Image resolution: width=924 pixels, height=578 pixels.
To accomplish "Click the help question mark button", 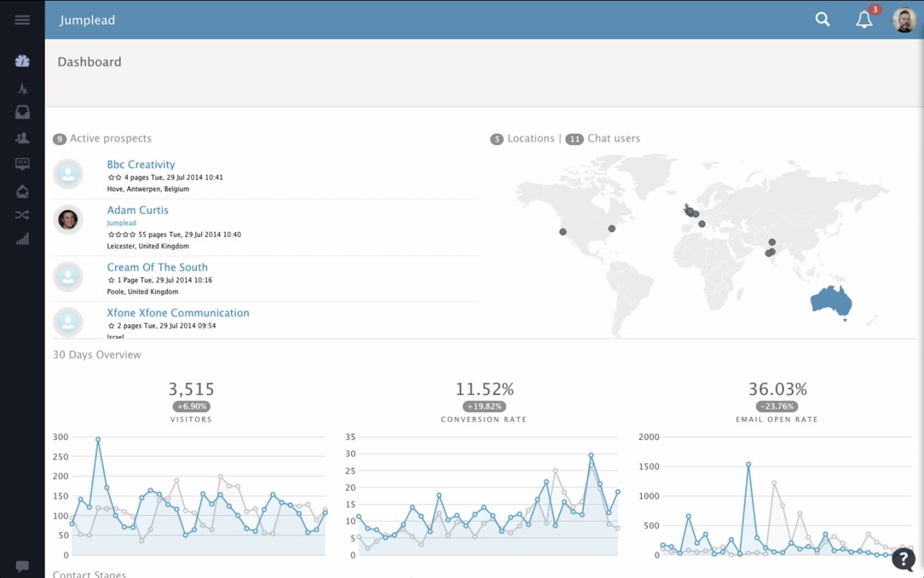I will click(x=903, y=559).
